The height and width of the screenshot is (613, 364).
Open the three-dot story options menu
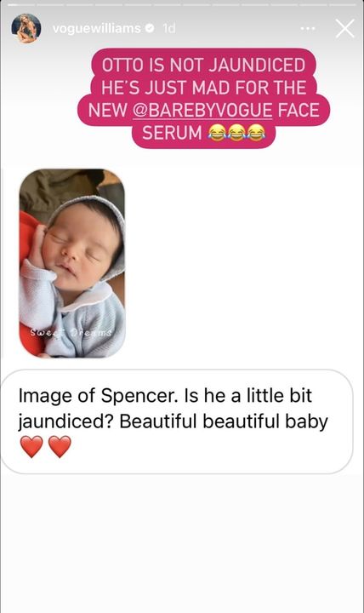tap(307, 29)
